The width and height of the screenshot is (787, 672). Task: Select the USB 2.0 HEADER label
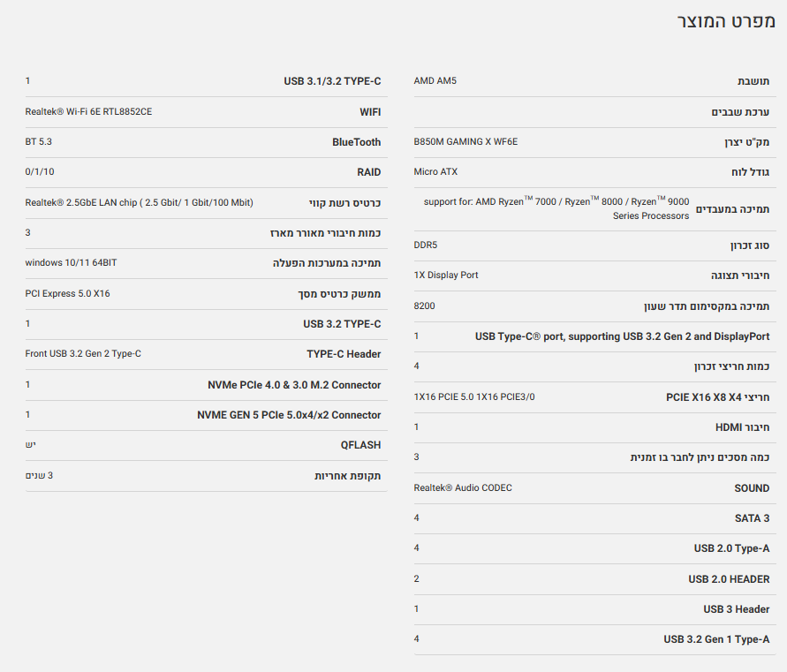coord(729,579)
